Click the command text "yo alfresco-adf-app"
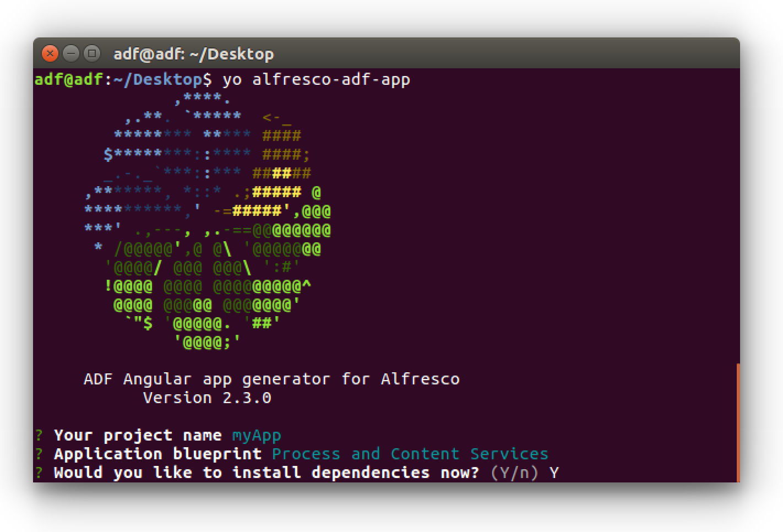Screen dimensions: 783x532 316,80
